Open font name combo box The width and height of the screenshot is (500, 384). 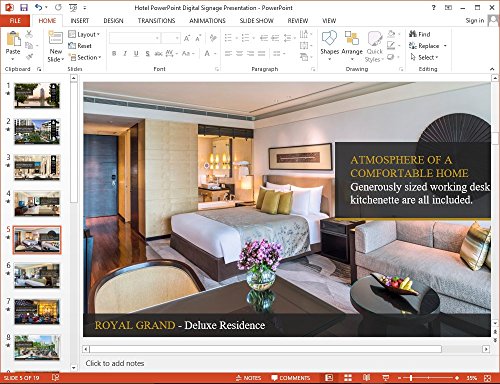135,38
